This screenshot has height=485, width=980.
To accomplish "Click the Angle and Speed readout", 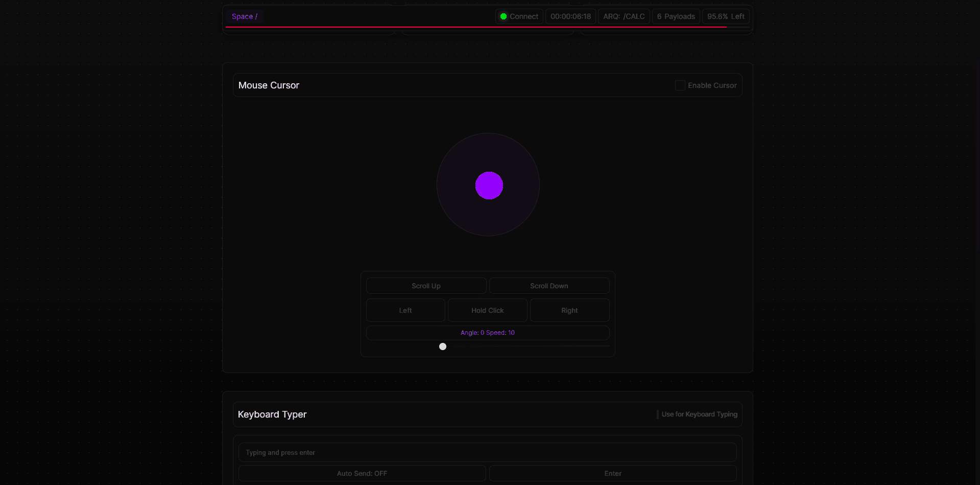I will pyautogui.click(x=487, y=333).
